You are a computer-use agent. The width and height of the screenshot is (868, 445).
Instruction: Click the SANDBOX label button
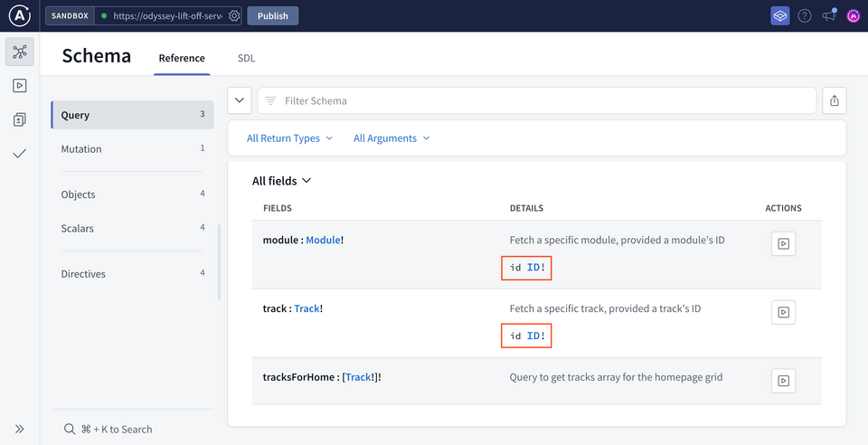click(x=70, y=16)
